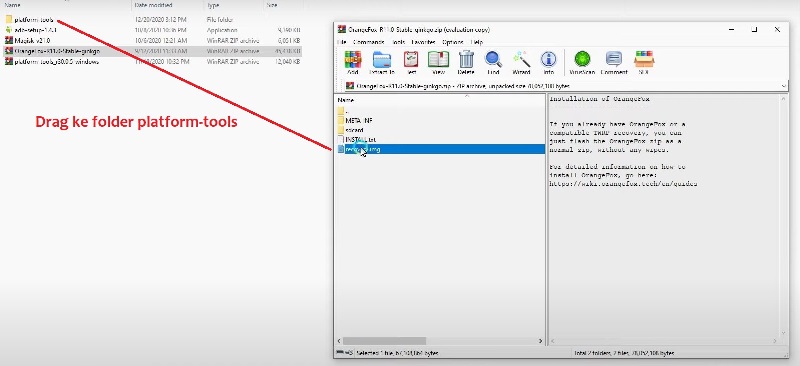Click the Comment toolbar icon
The width and height of the screenshot is (800, 366).
(614, 60)
